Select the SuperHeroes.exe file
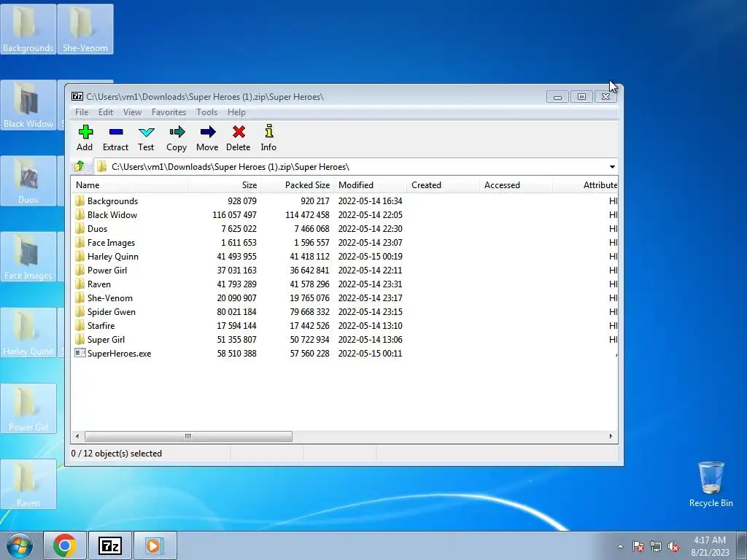Image resolution: width=747 pixels, height=560 pixels. [x=344, y=353]
